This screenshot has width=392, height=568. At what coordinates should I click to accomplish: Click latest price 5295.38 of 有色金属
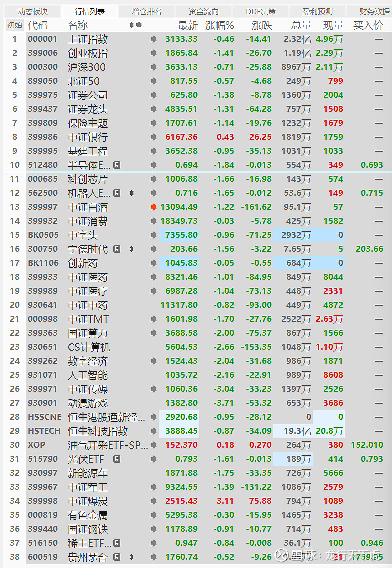tap(181, 515)
